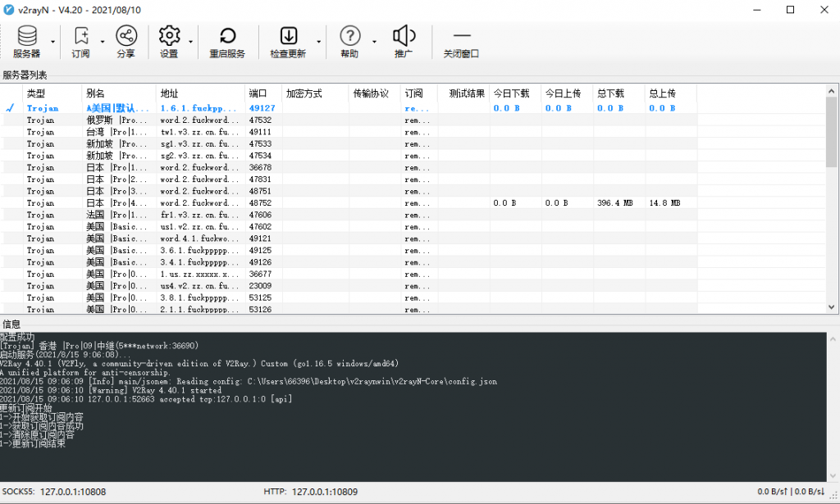The height and width of the screenshot is (504, 840).
Task: Click 重启服务 restart service icon
Action: (227, 36)
